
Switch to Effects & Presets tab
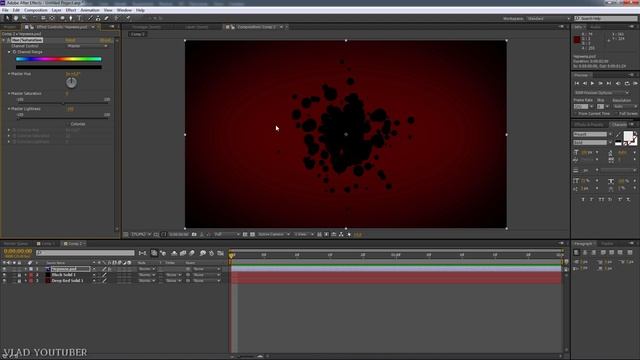point(589,124)
